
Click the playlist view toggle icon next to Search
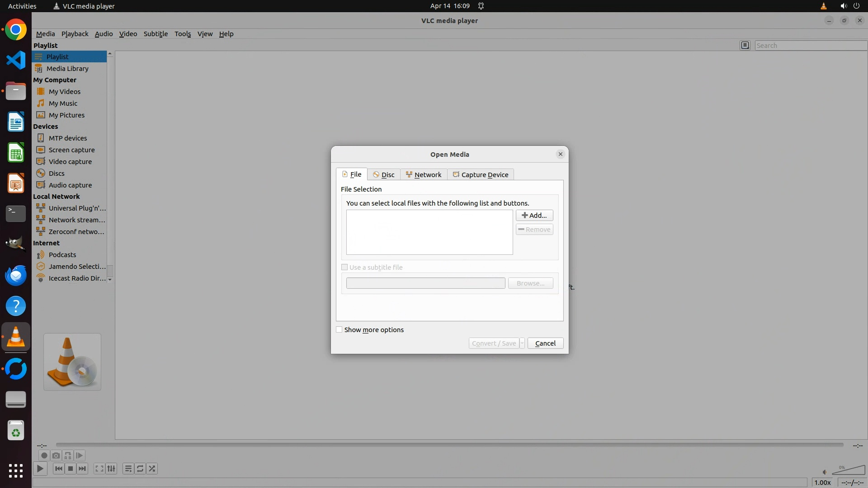click(745, 45)
